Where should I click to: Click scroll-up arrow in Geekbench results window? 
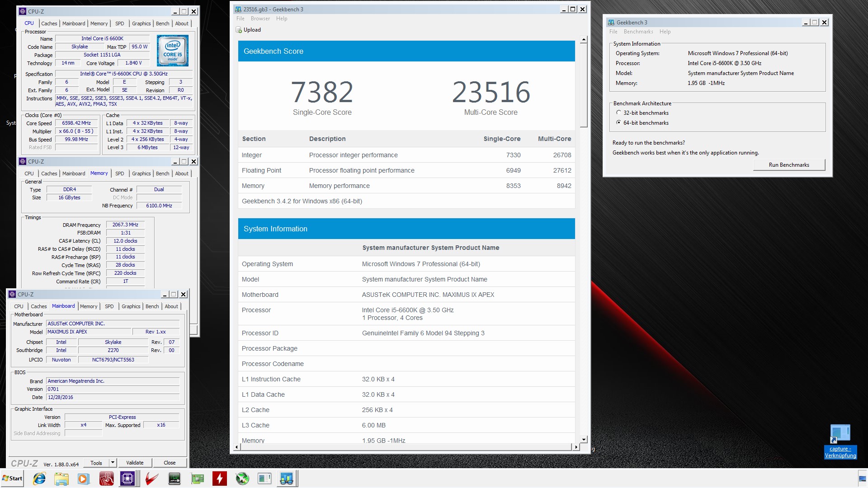pos(584,40)
